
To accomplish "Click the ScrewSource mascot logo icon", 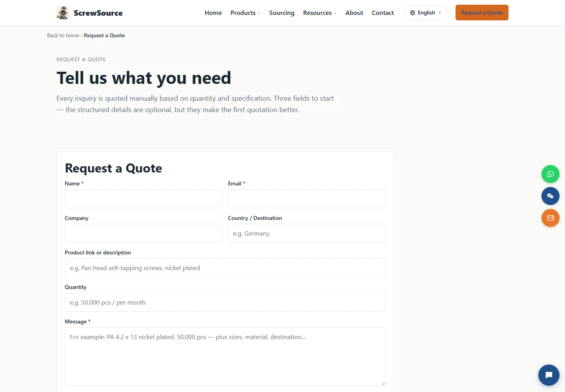I will click(63, 13).
